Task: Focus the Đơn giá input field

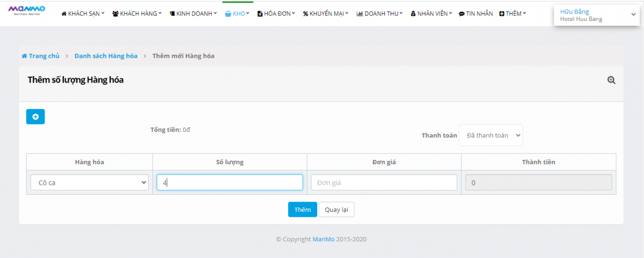Action: (384, 182)
